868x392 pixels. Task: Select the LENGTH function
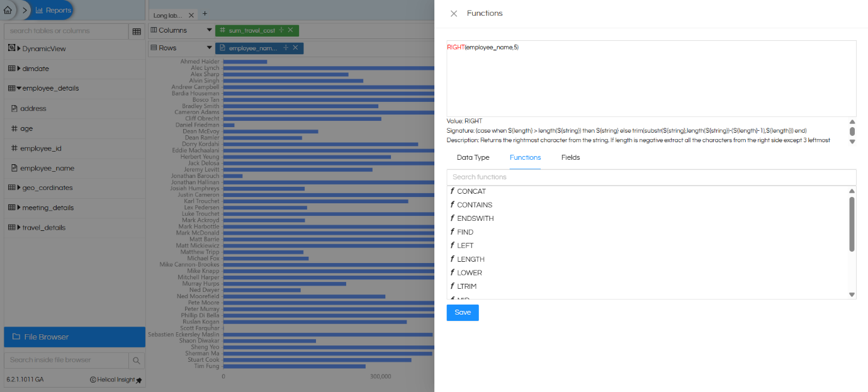click(471, 259)
